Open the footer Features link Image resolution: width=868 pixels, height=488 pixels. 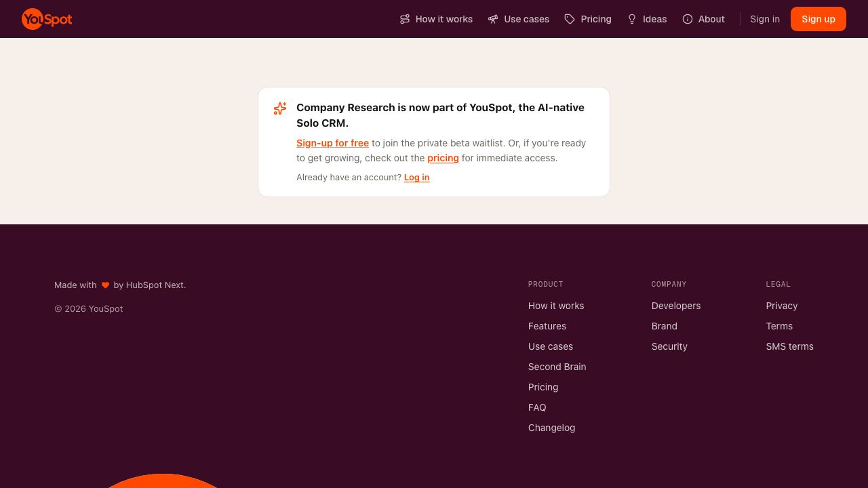coord(547,326)
